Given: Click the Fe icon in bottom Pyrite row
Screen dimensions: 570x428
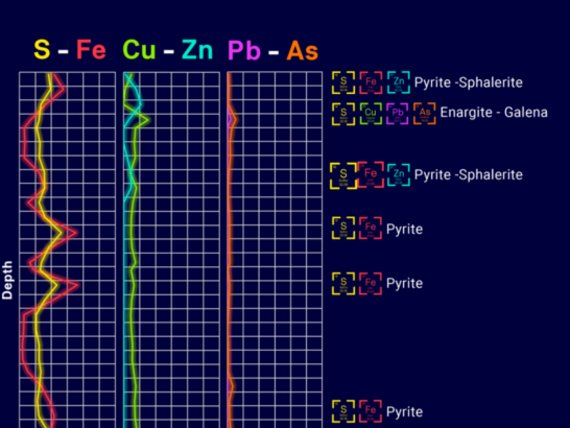Looking at the screenshot, I should 370,411.
